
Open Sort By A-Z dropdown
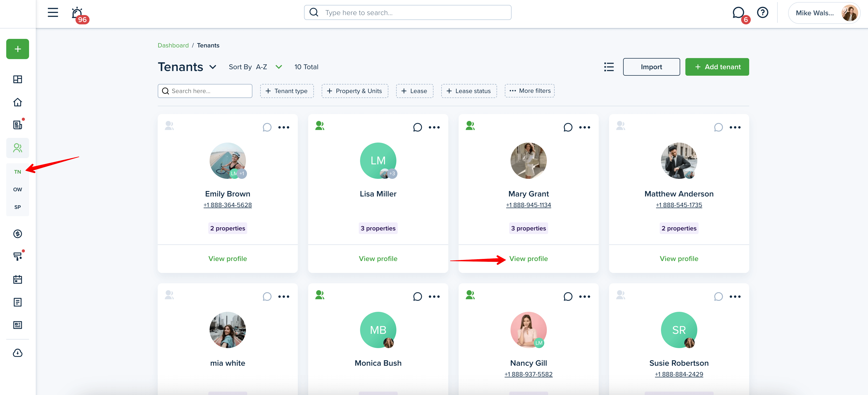(255, 67)
